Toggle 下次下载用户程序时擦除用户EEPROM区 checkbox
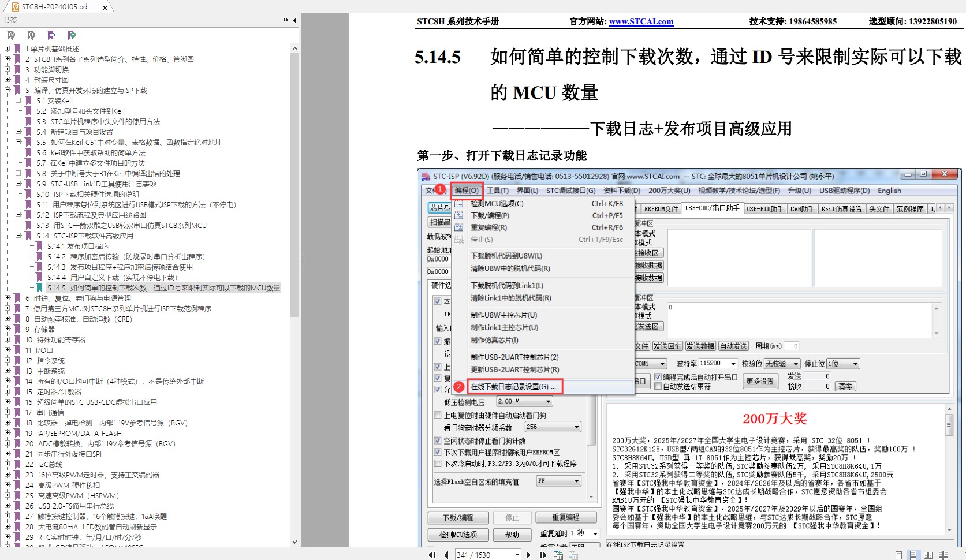This screenshot has height=560, width=966. pyautogui.click(x=438, y=452)
